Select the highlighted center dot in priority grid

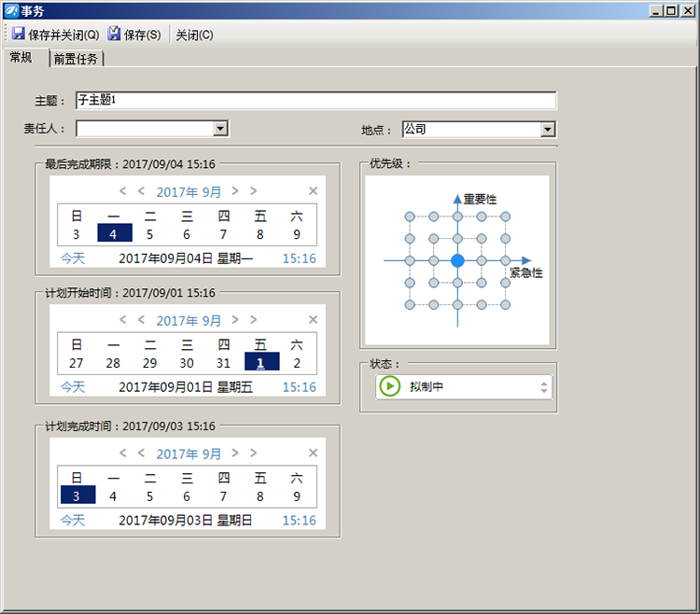click(x=457, y=260)
